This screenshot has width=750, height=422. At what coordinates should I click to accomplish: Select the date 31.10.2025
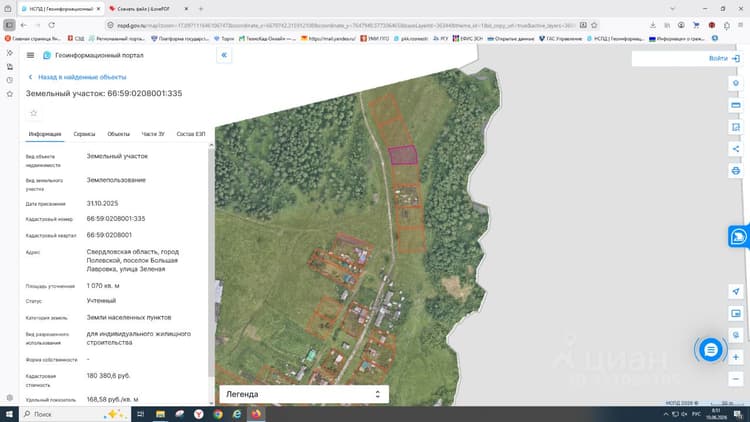pyautogui.click(x=102, y=203)
